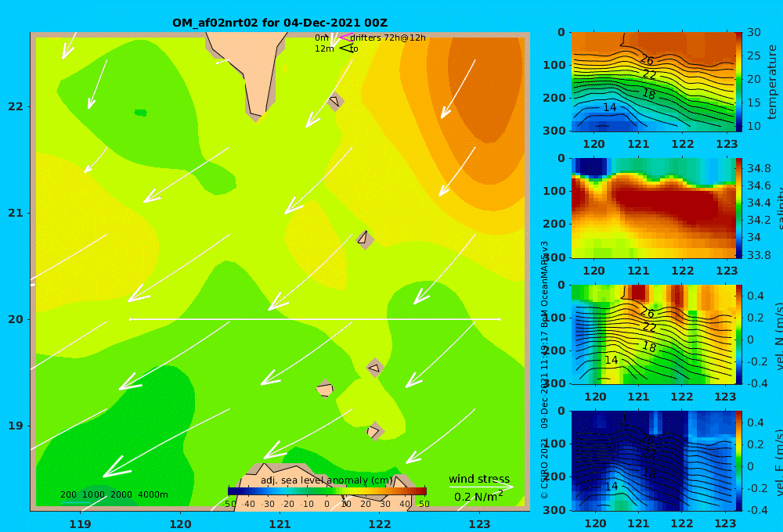The width and height of the screenshot is (783, 532).
Task: Click the title OM_af02nrt02 for 04-Dec-2021 00Z
Action: coord(280,23)
